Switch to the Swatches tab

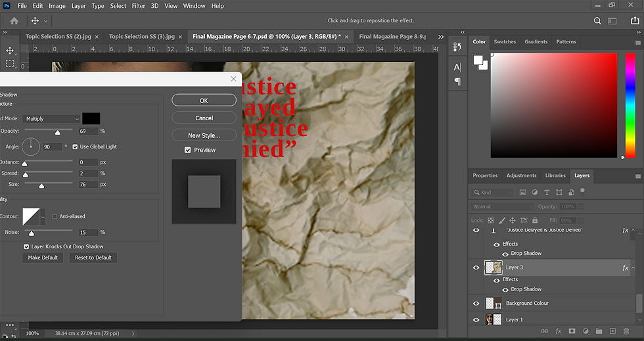pyautogui.click(x=505, y=41)
